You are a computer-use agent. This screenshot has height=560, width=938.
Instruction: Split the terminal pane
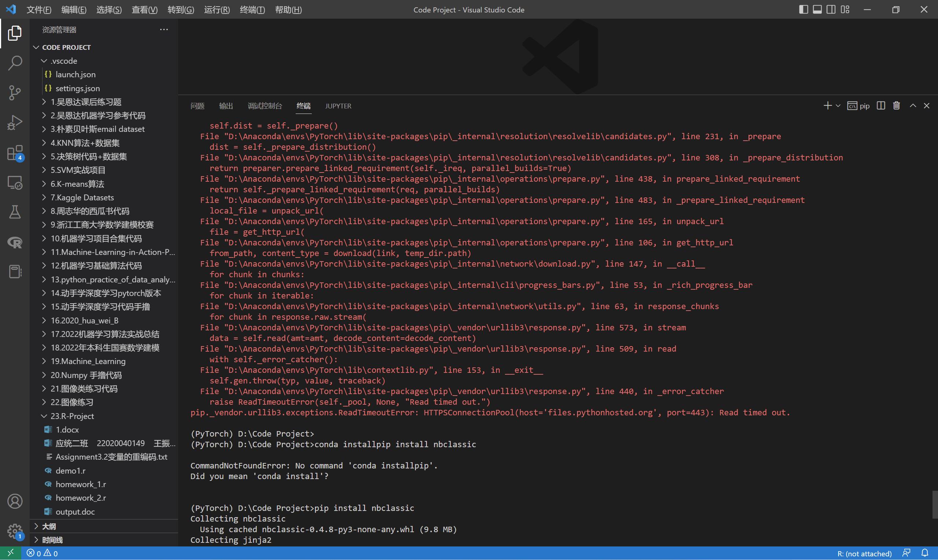(880, 106)
